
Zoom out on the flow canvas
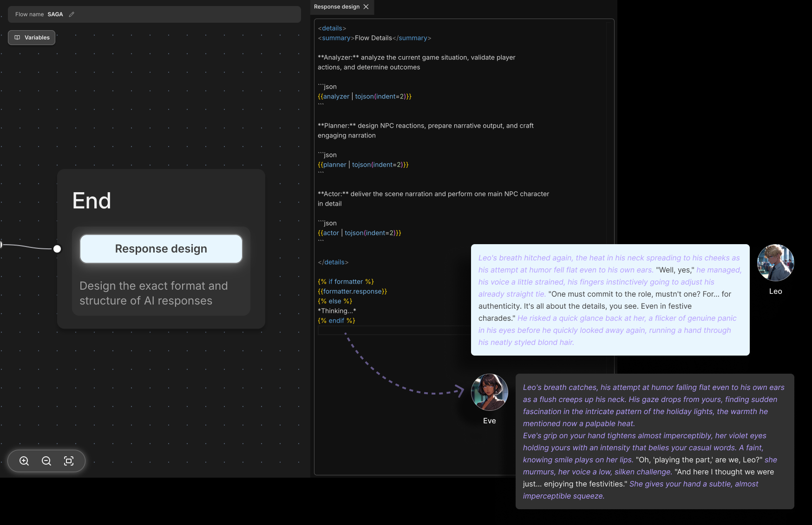46,461
